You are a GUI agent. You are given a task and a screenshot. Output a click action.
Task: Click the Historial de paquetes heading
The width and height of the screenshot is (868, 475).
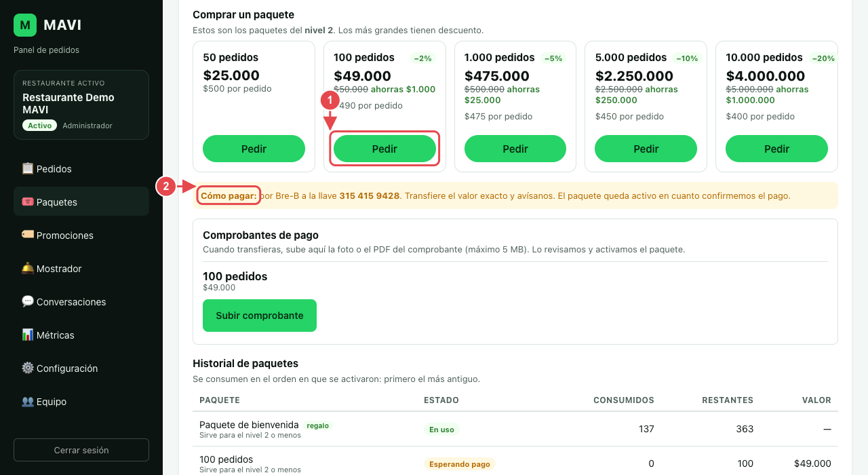(x=245, y=364)
